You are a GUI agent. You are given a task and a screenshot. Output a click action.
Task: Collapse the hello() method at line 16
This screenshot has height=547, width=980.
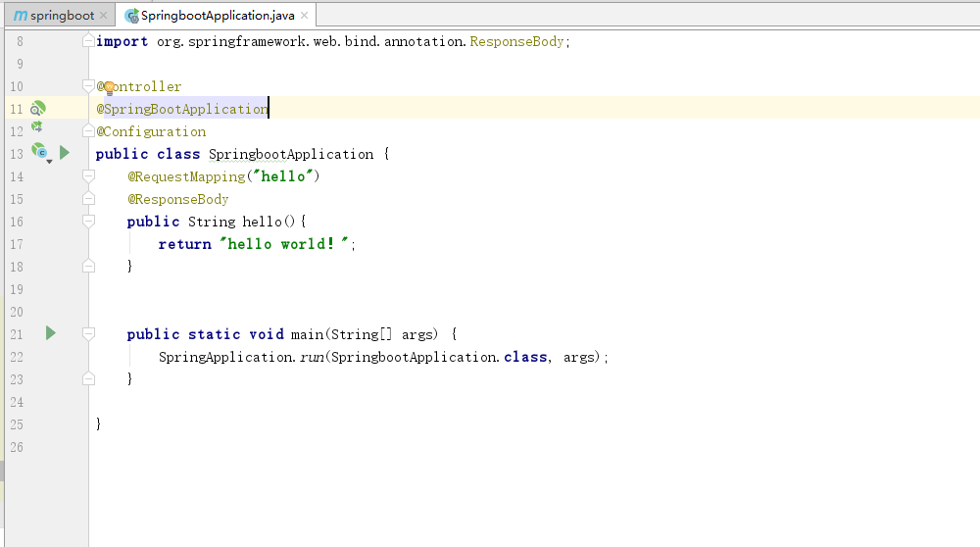click(88, 222)
